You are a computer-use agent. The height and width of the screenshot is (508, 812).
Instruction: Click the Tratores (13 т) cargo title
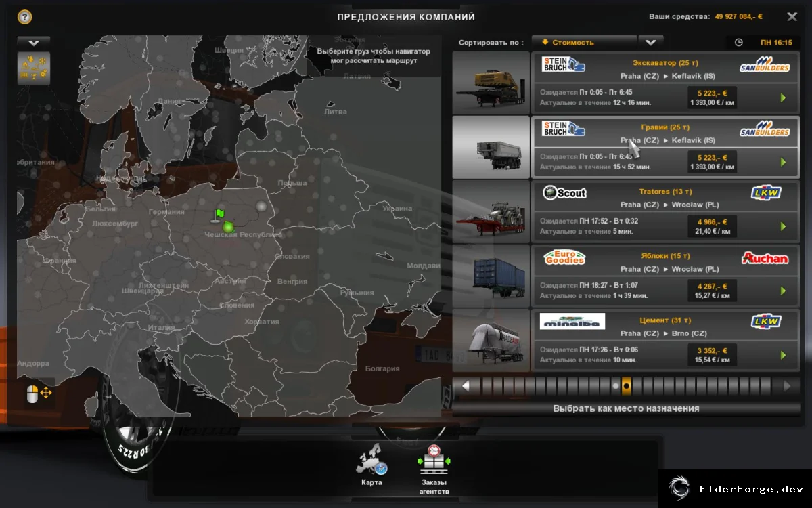(x=665, y=192)
